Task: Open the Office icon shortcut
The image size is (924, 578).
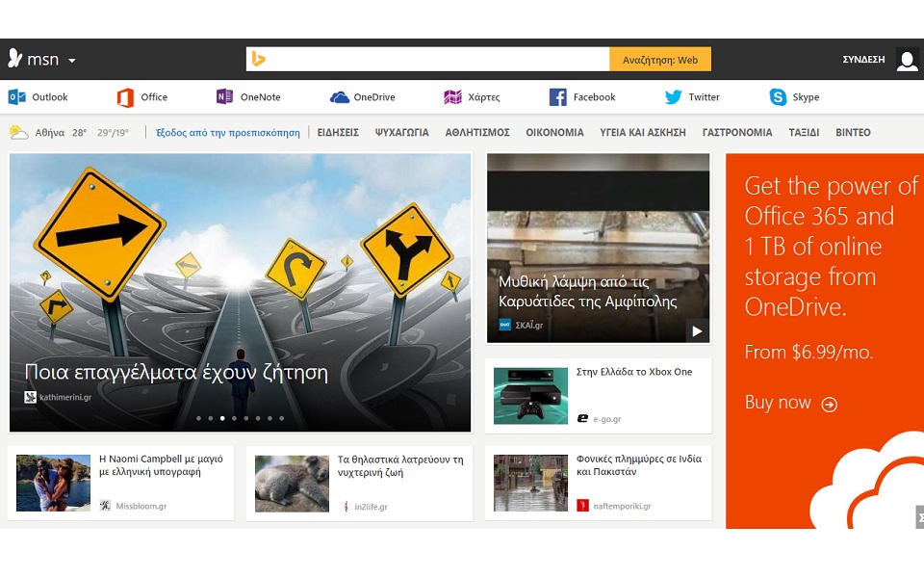Action: coord(125,97)
